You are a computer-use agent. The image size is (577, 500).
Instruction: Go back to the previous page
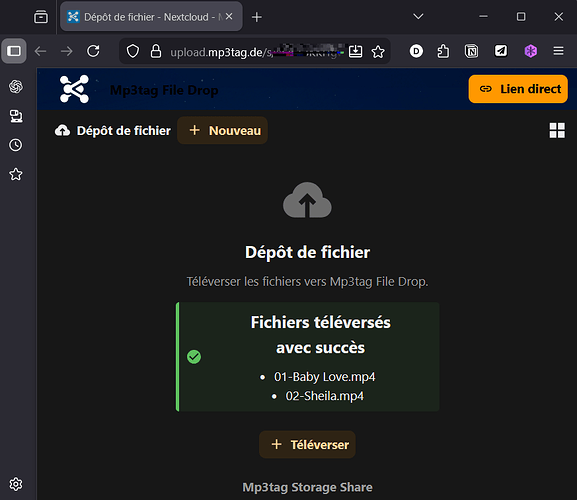coord(40,51)
